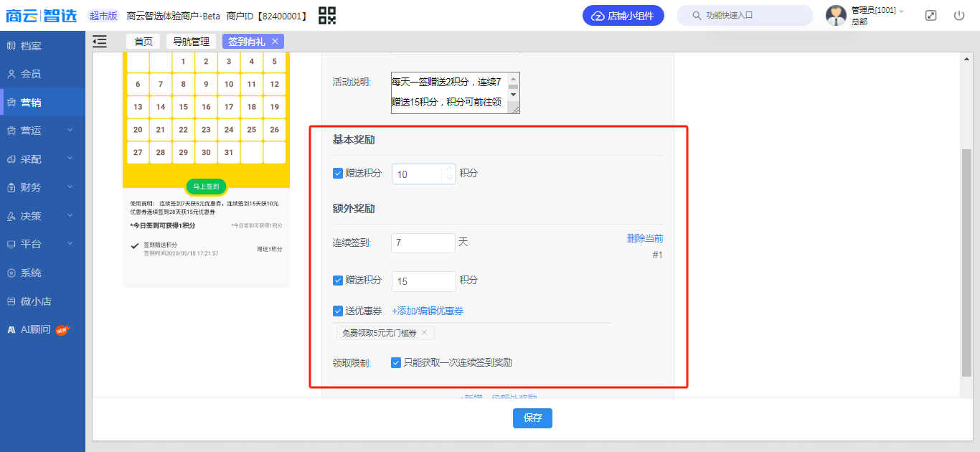This screenshot has width=980, height=452.
Task: Toggle the 送优惠券 checkbox
Action: (338, 311)
